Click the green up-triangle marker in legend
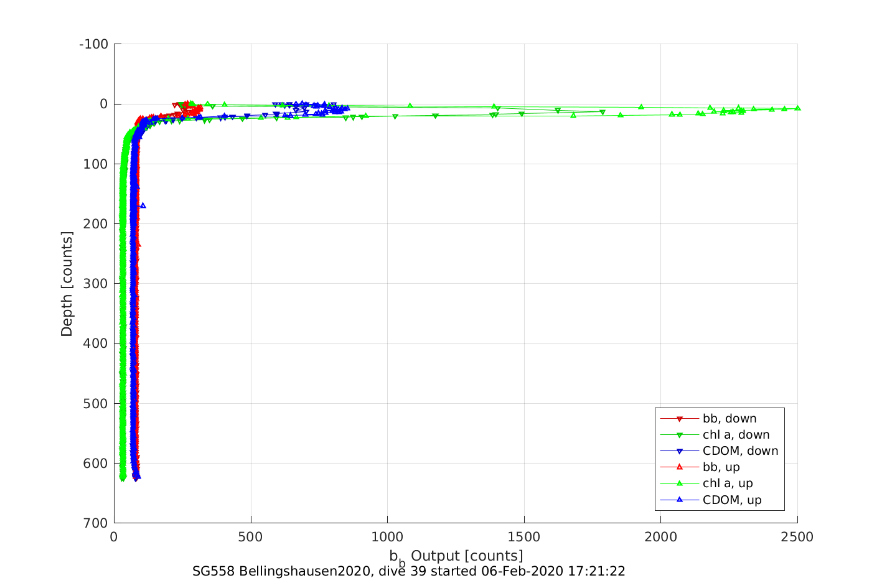 point(680,483)
